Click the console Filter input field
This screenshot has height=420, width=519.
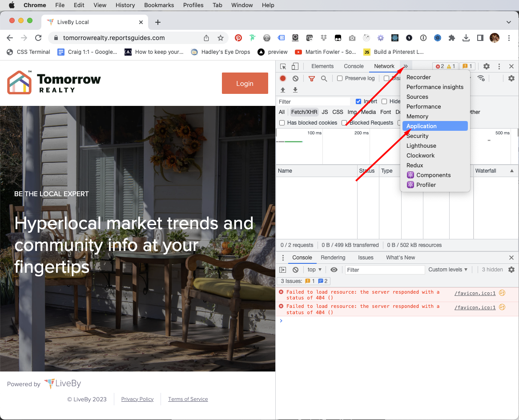(x=385, y=270)
